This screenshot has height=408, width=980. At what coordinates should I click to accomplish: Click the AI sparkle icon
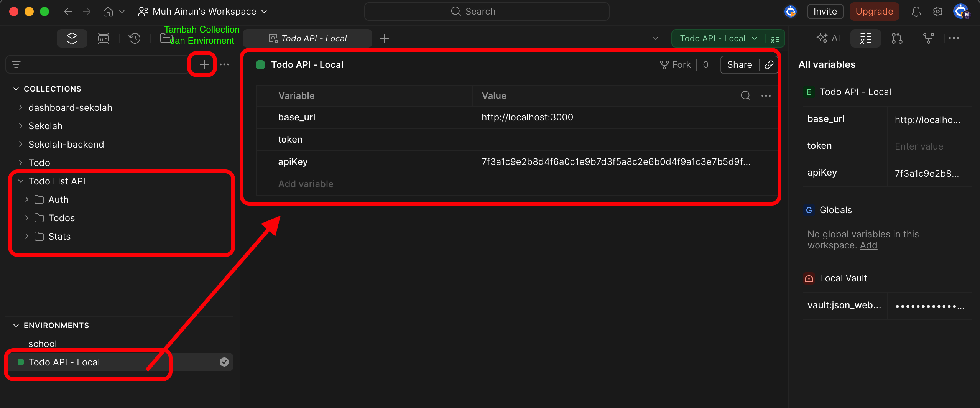click(x=828, y=38)
